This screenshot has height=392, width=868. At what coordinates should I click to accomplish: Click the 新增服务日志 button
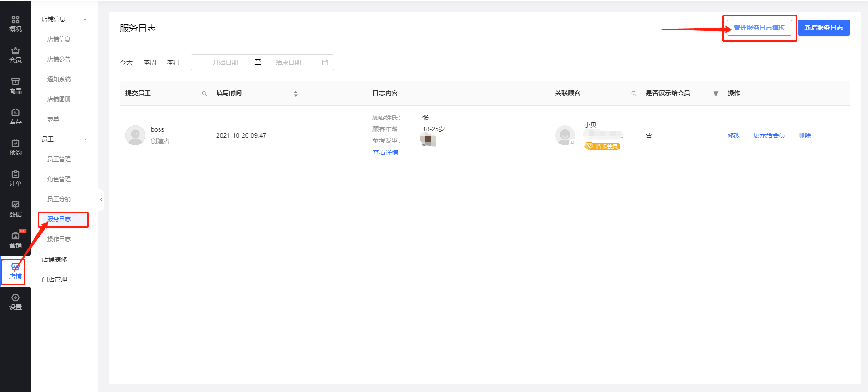tap(823, 28)
